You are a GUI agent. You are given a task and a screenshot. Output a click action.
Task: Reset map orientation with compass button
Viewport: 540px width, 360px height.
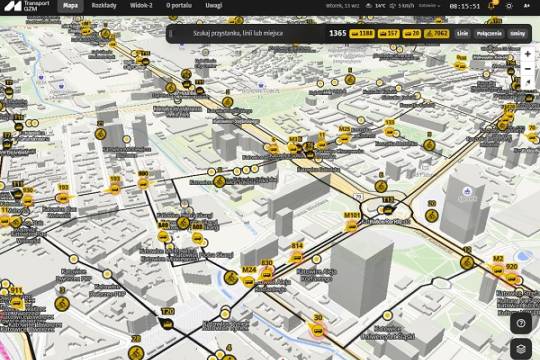pos(528,82)
